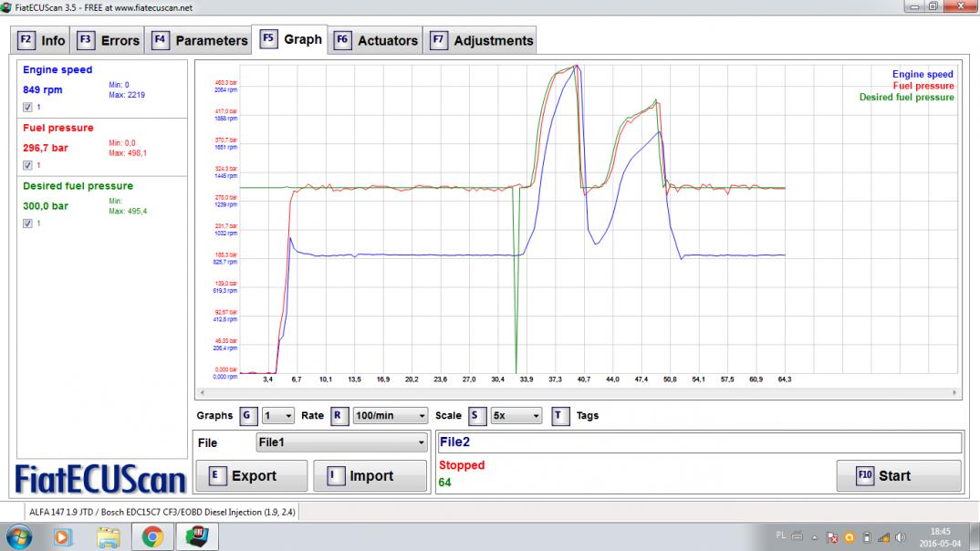Click the Import button
980x551 pixels.
point(370,476)
